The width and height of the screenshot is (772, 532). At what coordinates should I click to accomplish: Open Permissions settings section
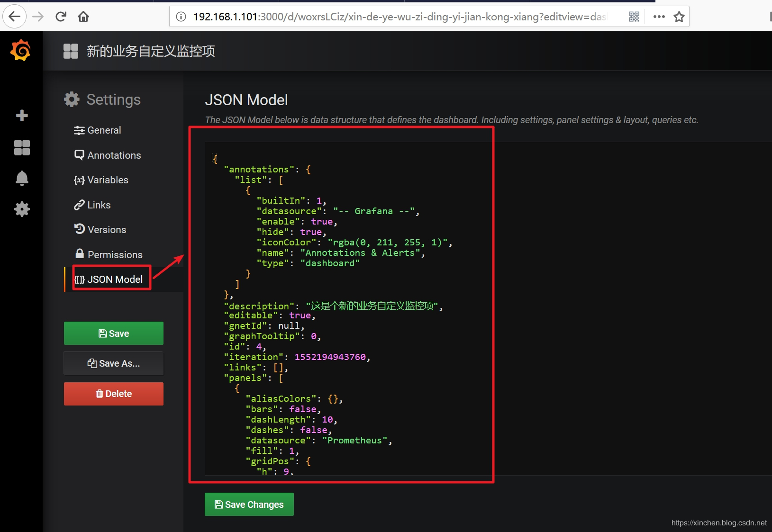109,255
